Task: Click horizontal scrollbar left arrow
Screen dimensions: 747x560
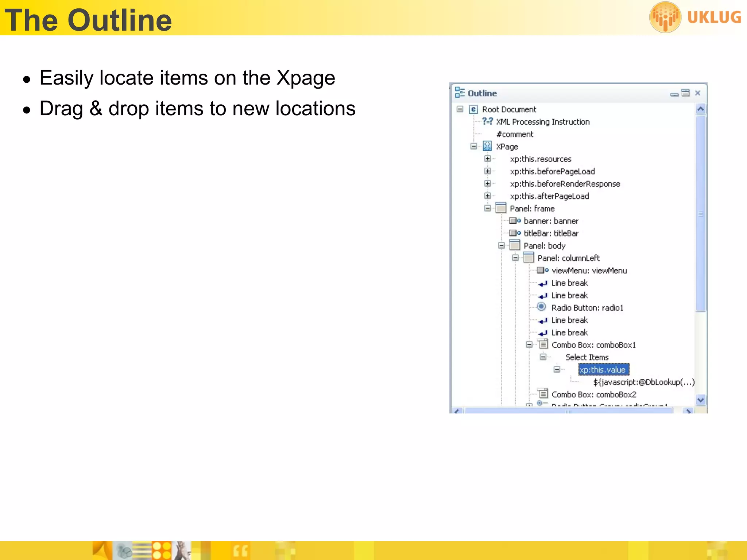Action: 457,411
